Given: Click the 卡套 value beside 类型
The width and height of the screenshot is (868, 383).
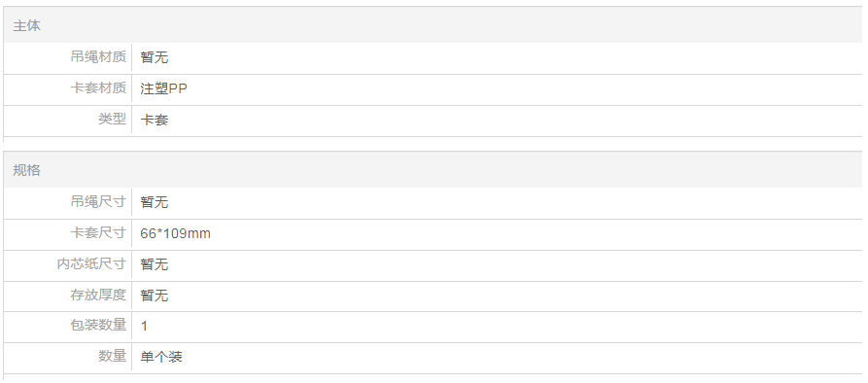Looking at the screenshot, I should pyautogui.click(x=155, y=121).
